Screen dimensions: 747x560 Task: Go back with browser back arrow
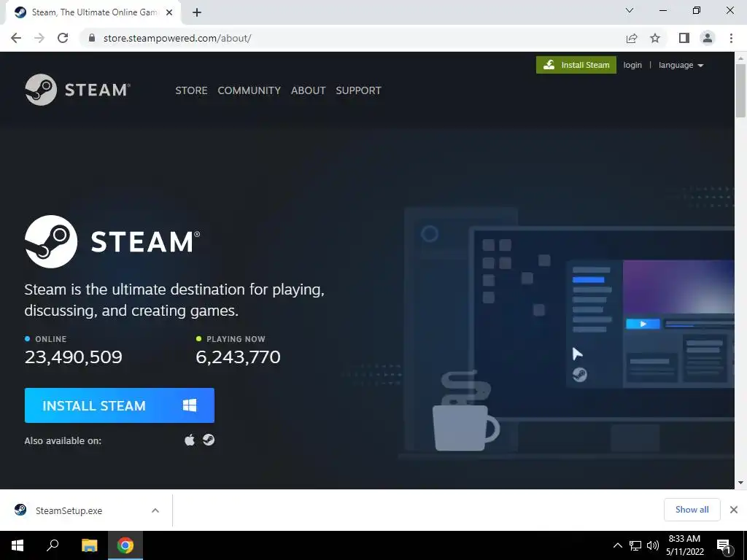(16, 38)
